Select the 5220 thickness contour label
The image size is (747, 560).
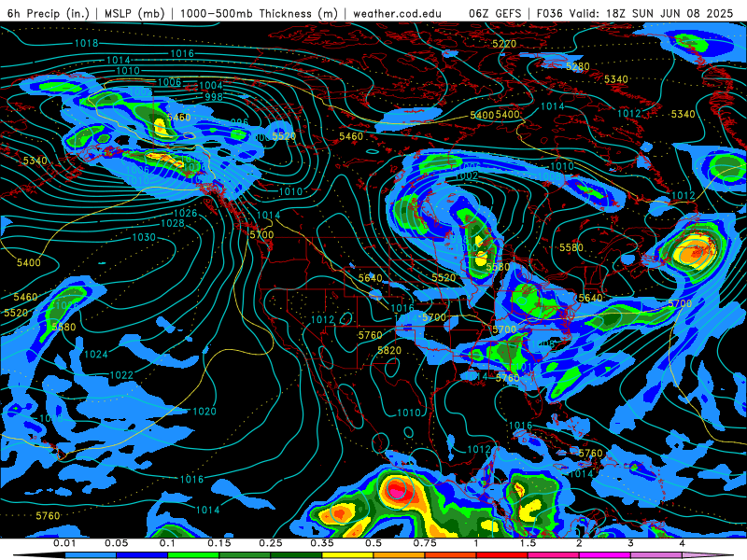(x=504, y=44)
